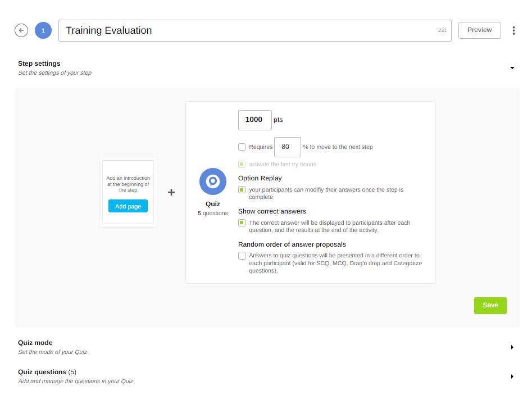Viewport: 532px width, 395px height.
Task: Toggle the activate first try bonus checkbox
Action: (x=242, y=165)
